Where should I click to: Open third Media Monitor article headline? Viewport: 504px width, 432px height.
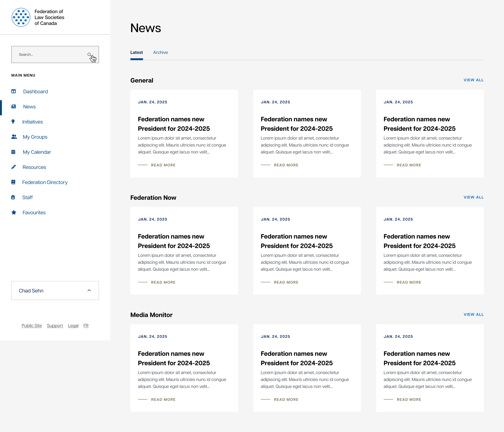point(420,358)
